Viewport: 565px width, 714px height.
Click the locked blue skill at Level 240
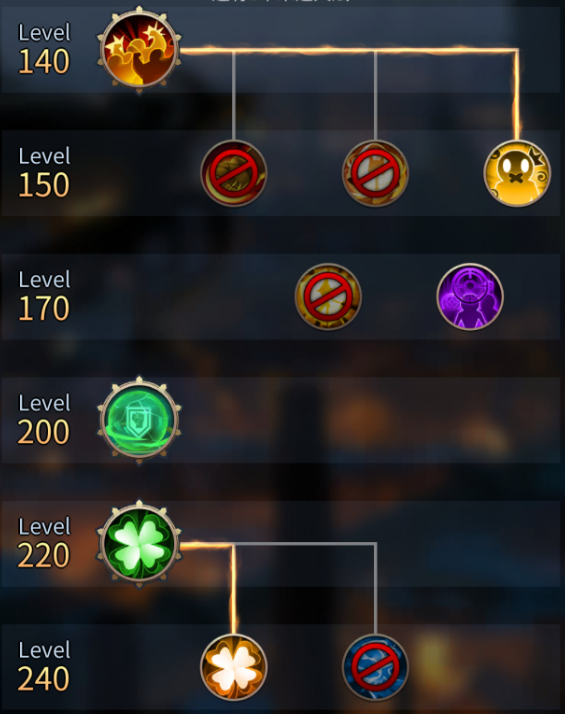375,667
